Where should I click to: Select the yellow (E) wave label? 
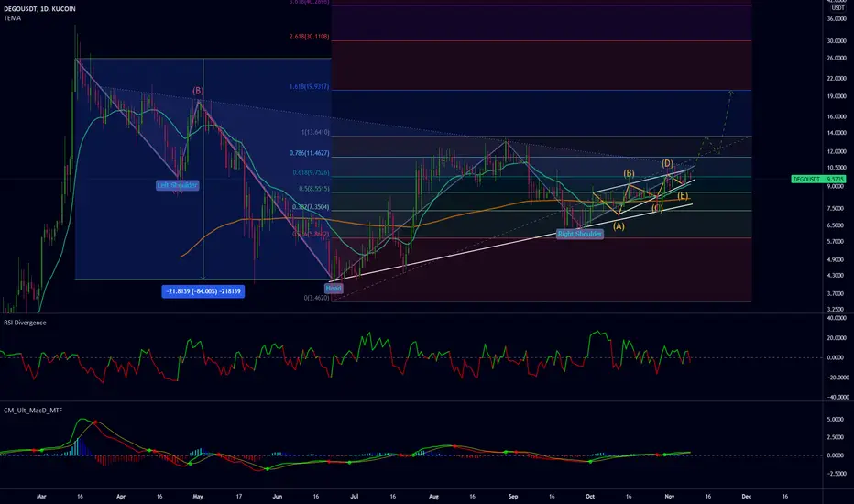point(683,196)
